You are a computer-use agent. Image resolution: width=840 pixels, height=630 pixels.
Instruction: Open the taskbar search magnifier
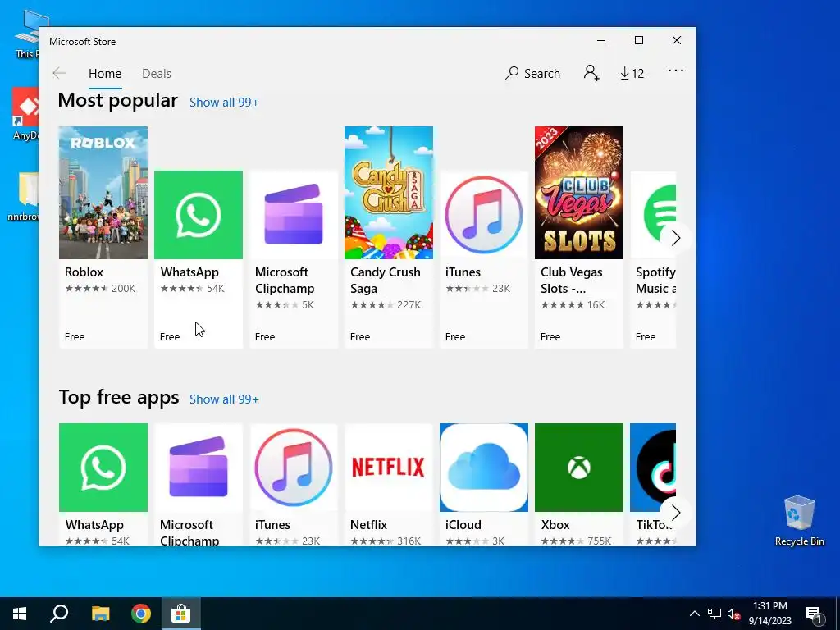point(59,614)
